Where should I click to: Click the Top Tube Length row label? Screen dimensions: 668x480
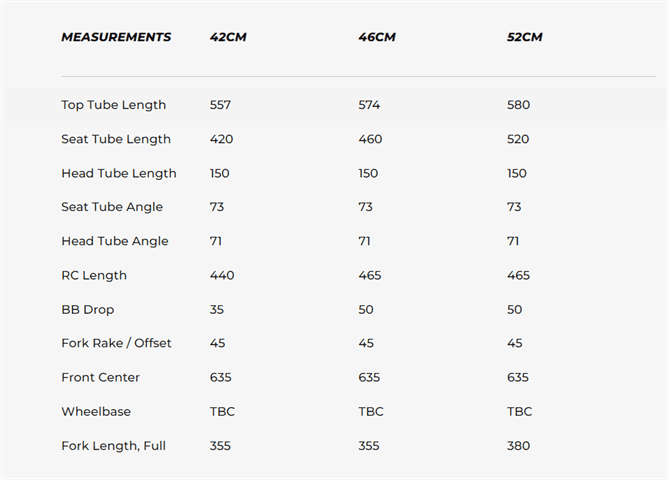click(x=113, y=105)
